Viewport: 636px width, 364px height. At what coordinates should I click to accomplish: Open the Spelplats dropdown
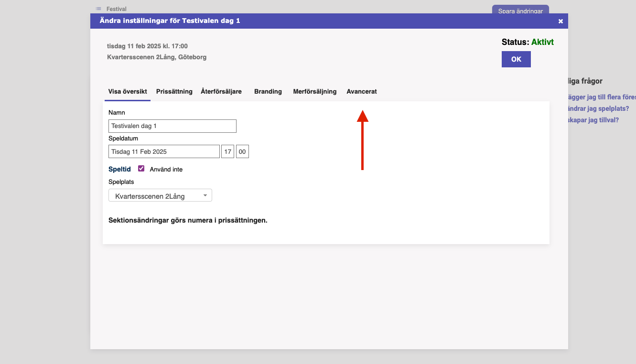pos(160,195)
